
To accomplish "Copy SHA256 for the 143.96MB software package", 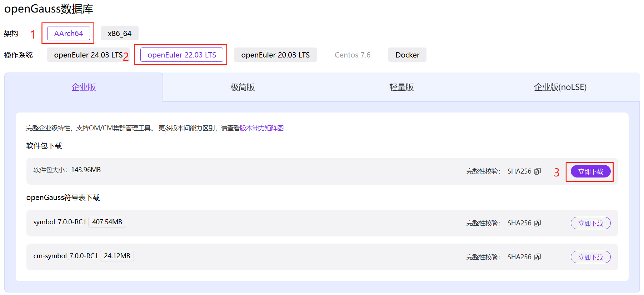I will pyautogui.click(x=538, y=171).
